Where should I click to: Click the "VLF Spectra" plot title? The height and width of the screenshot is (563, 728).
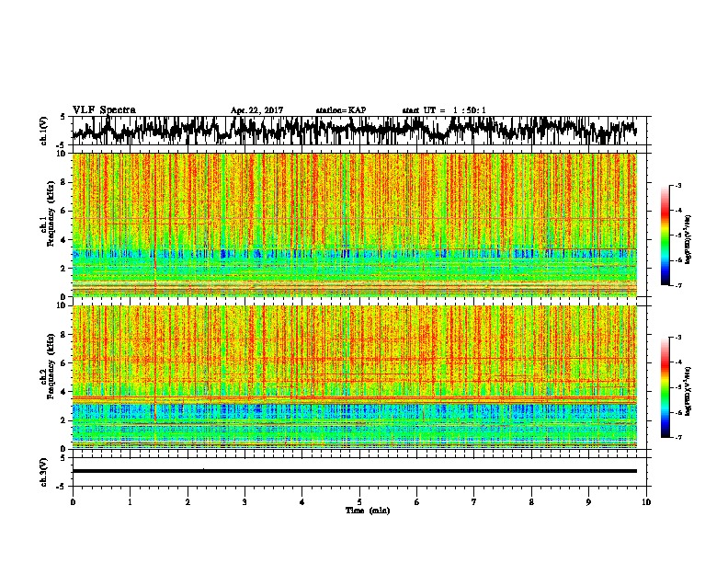[104, 110]
